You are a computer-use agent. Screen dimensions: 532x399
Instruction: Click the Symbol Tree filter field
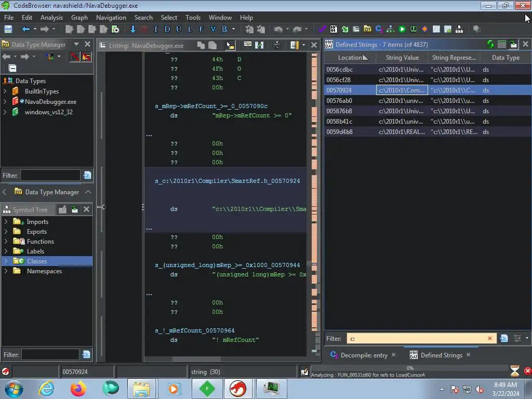coord(50,354)
